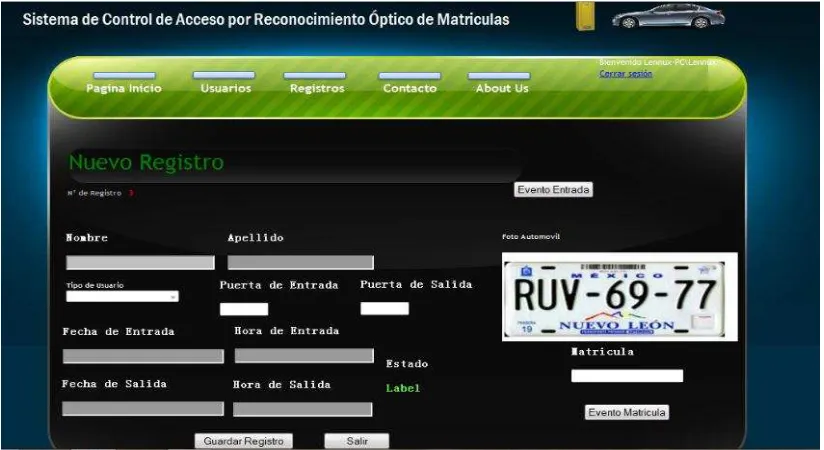The width and height of the screenshot is (824, 450).
Task: Click the green Label status text
Action: (x=403, y=388)
